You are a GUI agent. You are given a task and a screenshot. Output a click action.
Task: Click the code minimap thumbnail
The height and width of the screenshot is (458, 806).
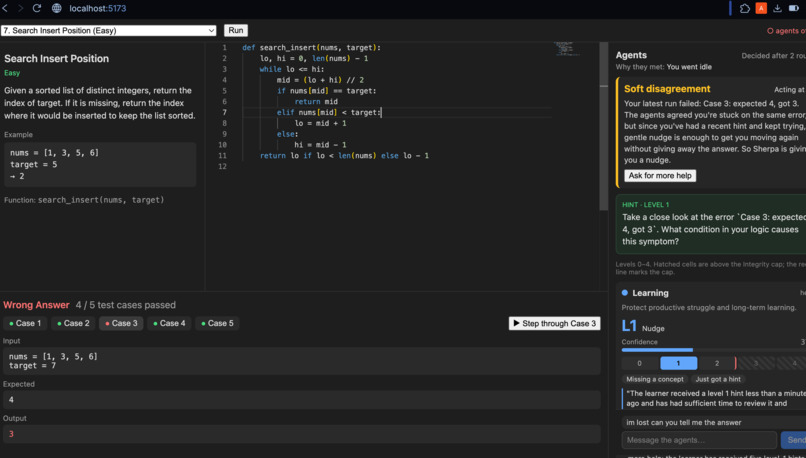(566, 49)
